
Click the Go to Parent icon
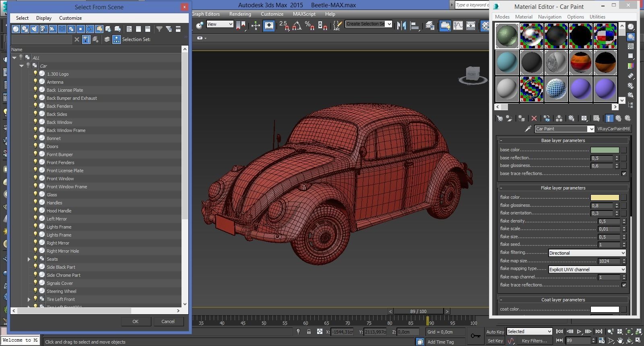tap(618, 118)
